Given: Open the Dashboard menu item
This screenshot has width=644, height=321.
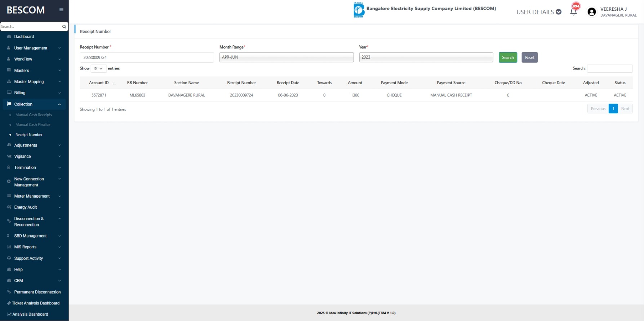Looking at the screenshot, I should click(x=24, y=37).
